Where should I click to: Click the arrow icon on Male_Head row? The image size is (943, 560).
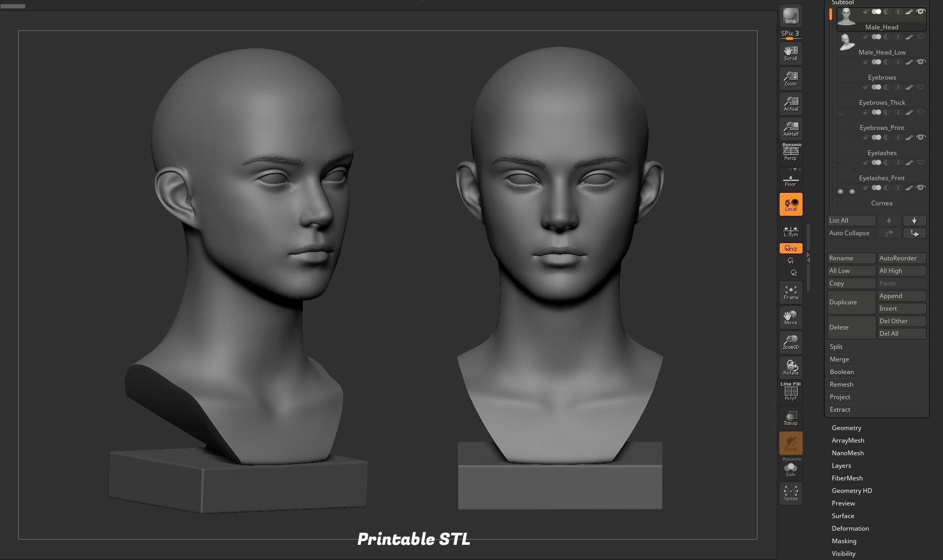coord(865,12)
